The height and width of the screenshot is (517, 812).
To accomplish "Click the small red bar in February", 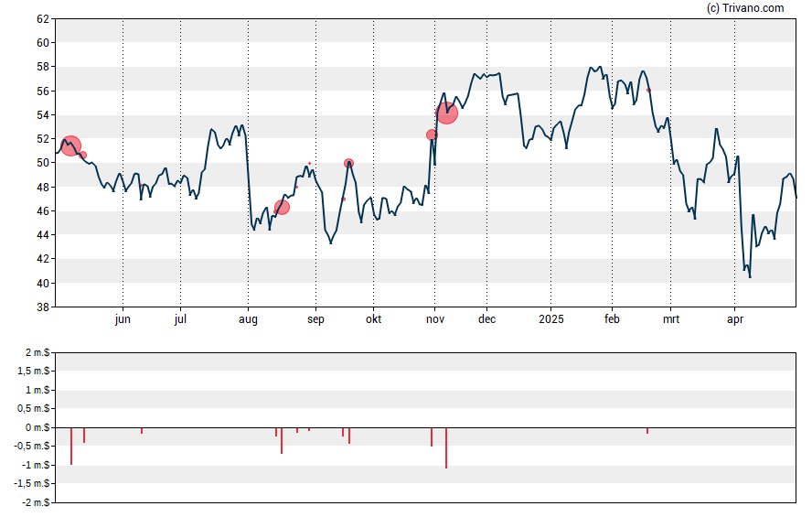I will [647, 431].
